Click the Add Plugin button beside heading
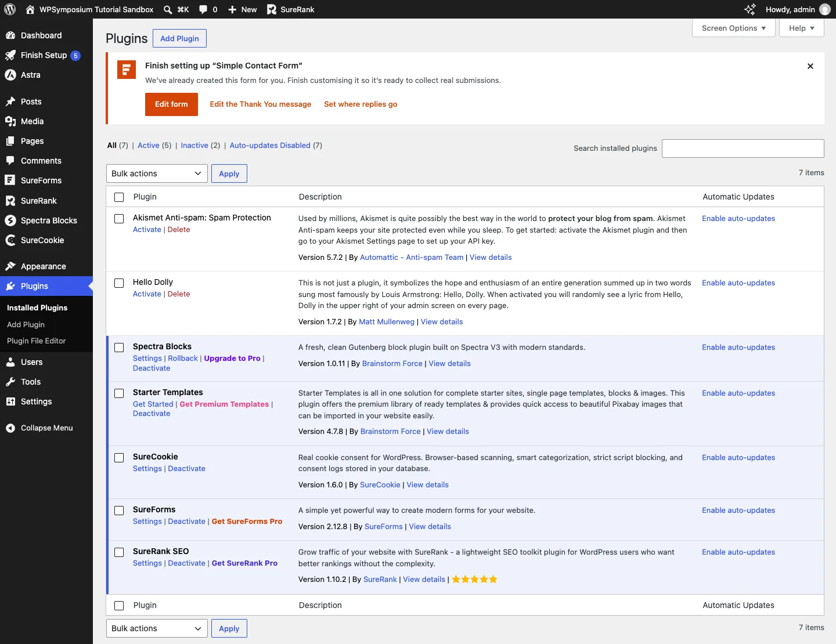836x644 pixels. 179,38
